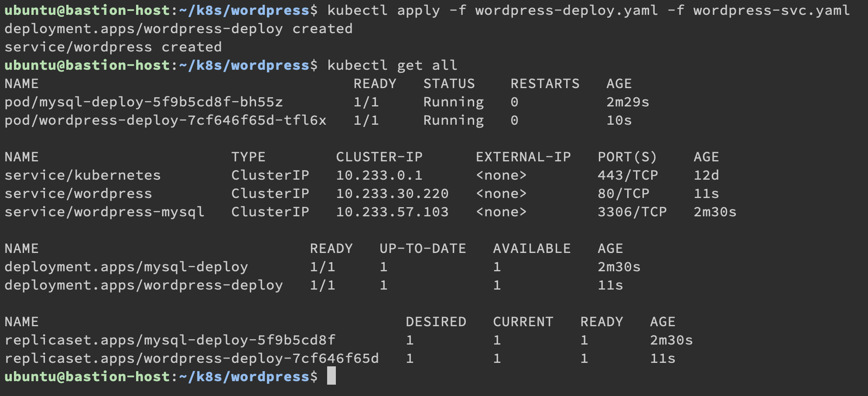This screenshot has width=868, height=396.
Task: Click the UP-TO-DATE column header
Action: click(x=423, y=249)
